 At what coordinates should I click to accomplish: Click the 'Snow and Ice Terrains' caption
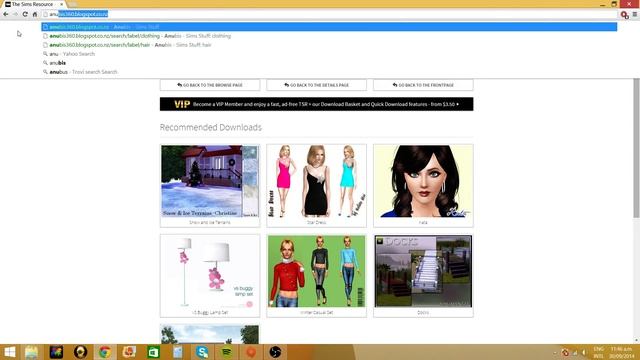210,222
